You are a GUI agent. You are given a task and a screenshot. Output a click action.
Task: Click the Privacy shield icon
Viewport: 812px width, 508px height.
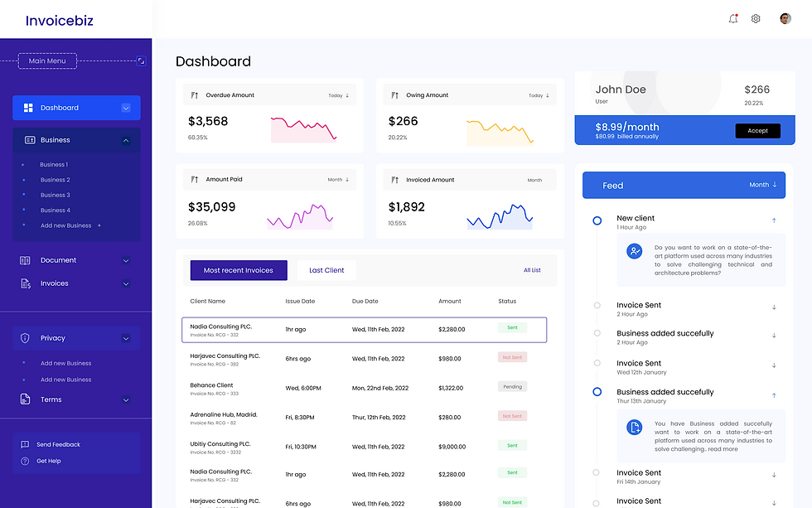25,338
